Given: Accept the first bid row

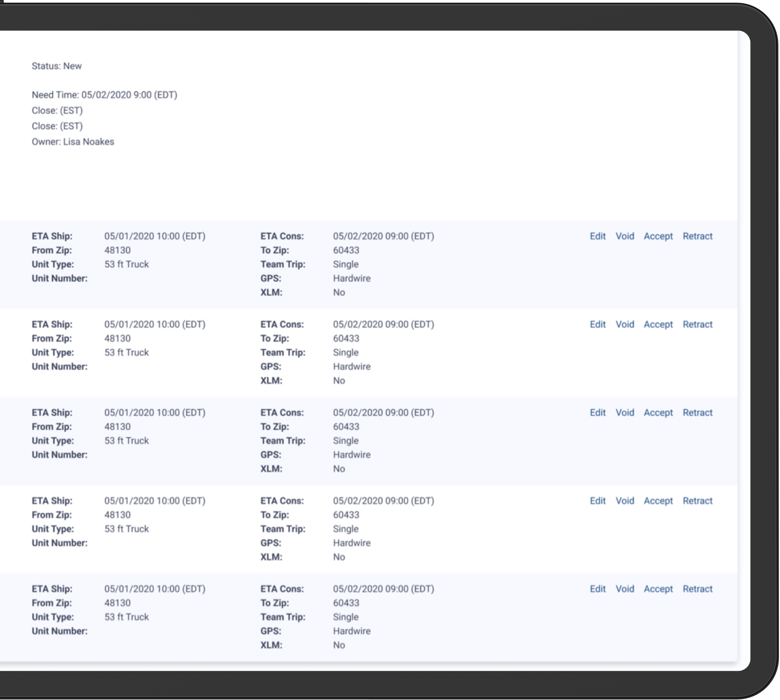Looking at the screenshot, I should (658, 237).
